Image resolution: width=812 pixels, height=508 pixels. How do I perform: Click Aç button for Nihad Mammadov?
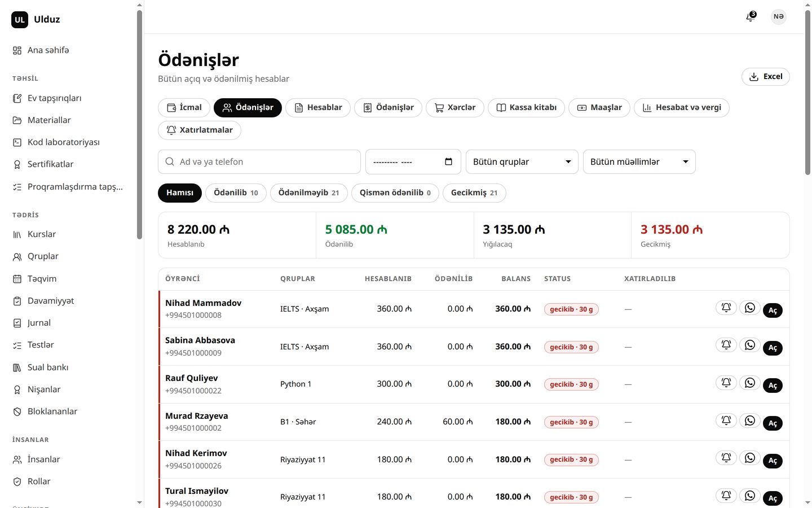773,310
